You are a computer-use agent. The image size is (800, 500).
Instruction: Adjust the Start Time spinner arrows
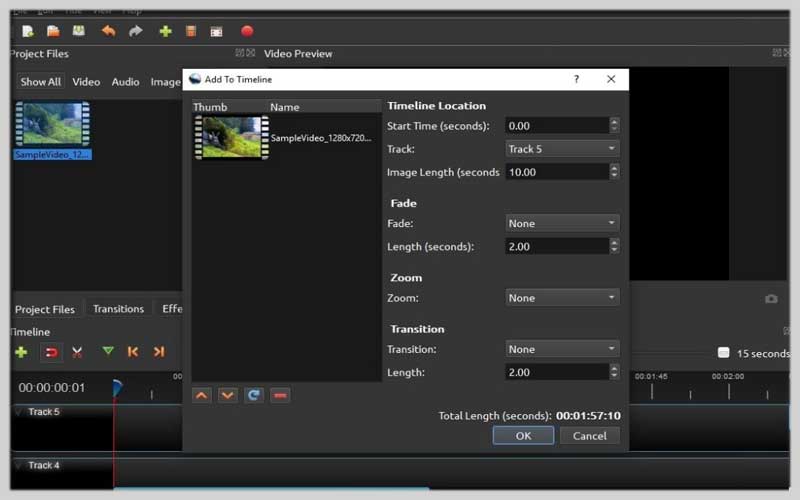tap(614, 126)
